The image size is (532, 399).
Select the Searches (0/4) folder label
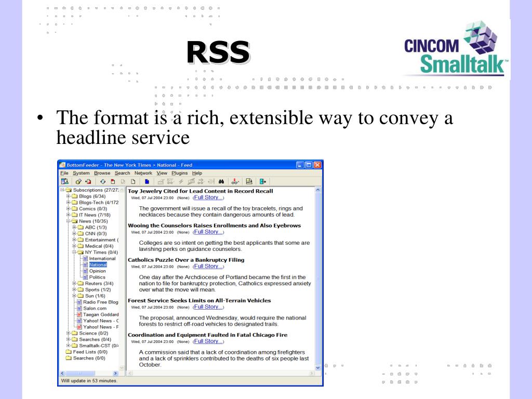coord(95,339)
